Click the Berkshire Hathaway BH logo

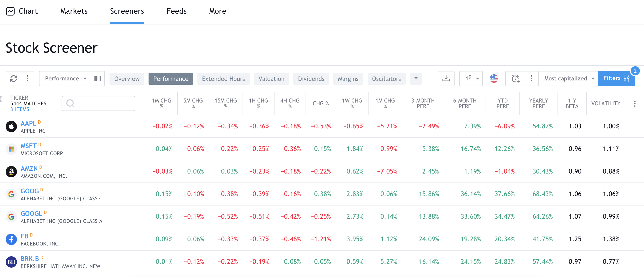11,262
